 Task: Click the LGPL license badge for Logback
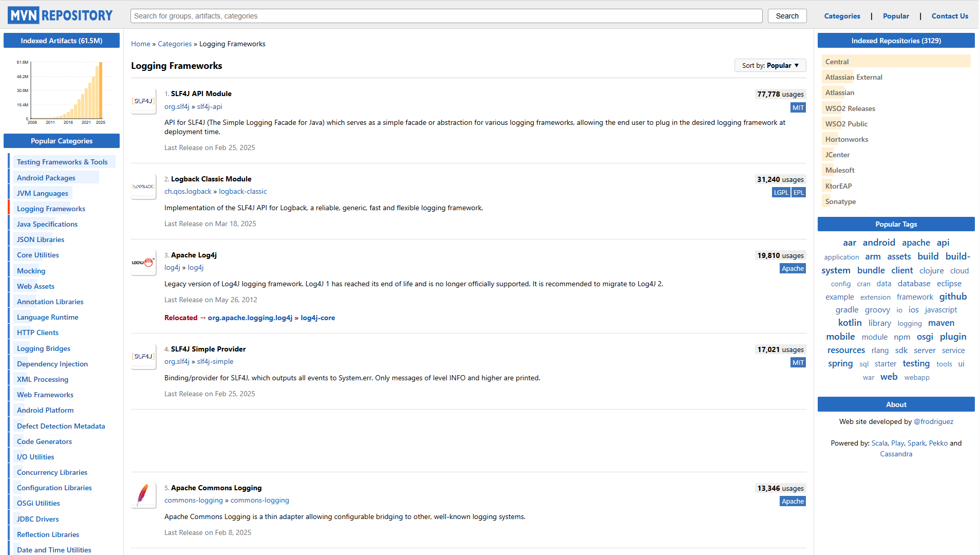[x=781, y=193]
